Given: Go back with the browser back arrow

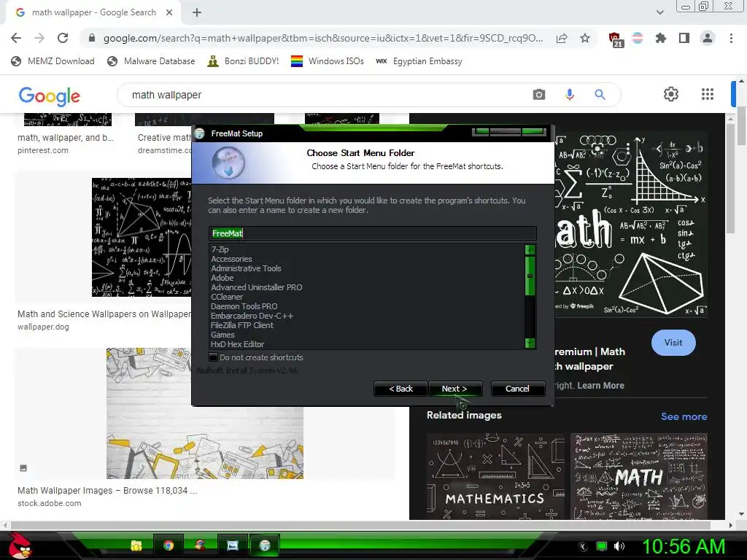Looking at the screenshot, I should click(16, 38).
